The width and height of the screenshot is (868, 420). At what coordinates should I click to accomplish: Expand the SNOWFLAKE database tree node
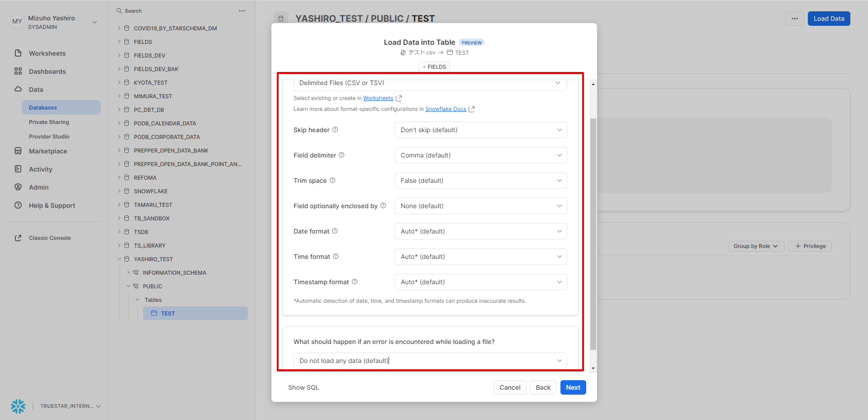pyautogui.click(x=119, y=191)
